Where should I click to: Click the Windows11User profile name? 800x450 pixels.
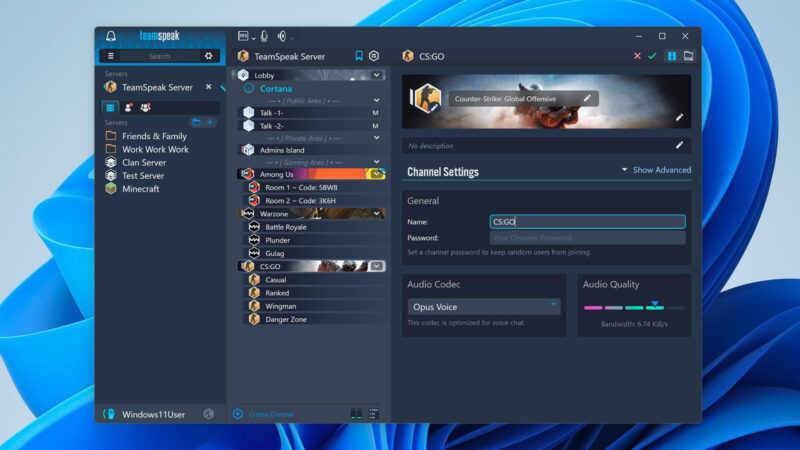click(x=154, y=414)
